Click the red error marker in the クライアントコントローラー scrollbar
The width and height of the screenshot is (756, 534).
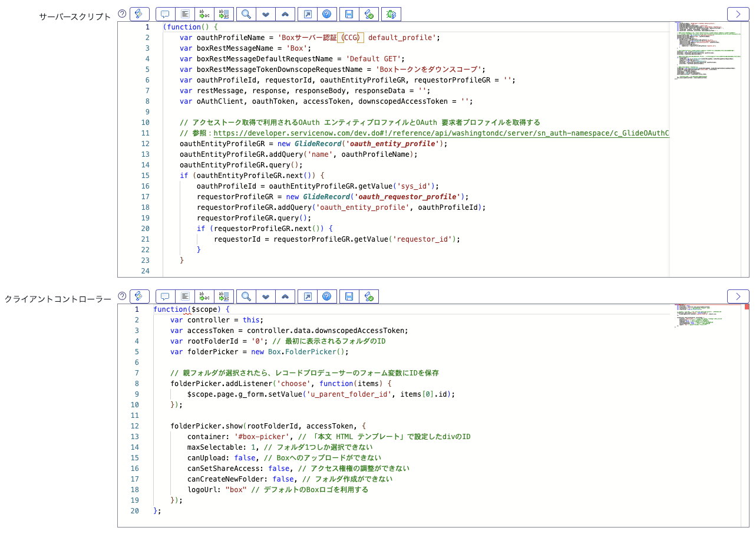coord(747,306)
